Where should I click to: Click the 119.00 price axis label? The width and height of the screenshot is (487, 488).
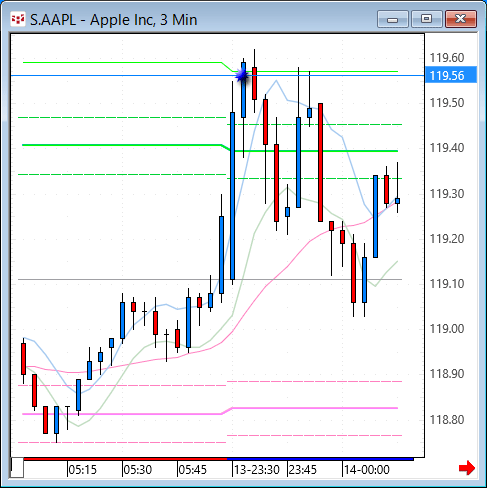(447, 329)
